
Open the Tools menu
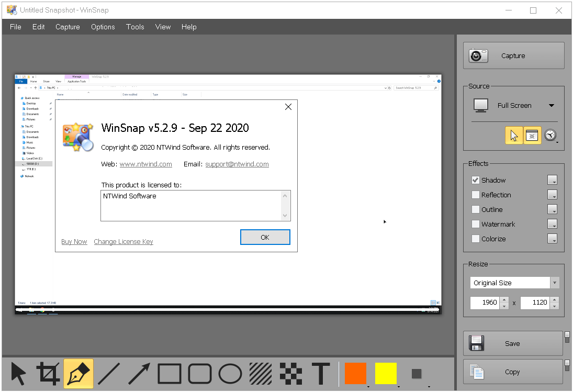(x=135, y=27)
